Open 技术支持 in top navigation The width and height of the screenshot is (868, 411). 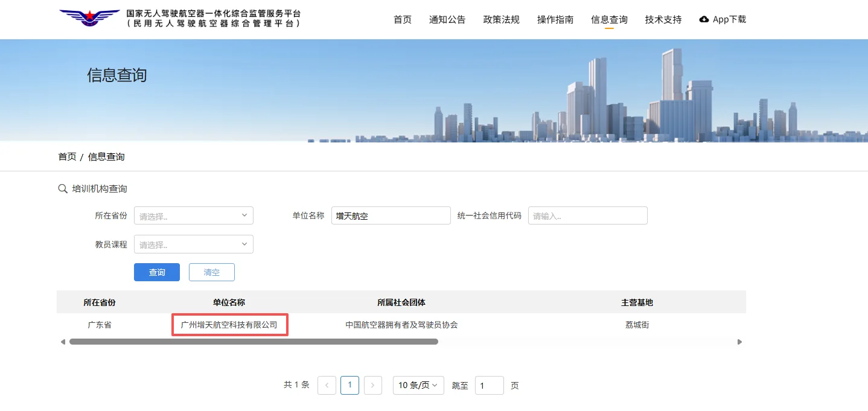point(663,19)
